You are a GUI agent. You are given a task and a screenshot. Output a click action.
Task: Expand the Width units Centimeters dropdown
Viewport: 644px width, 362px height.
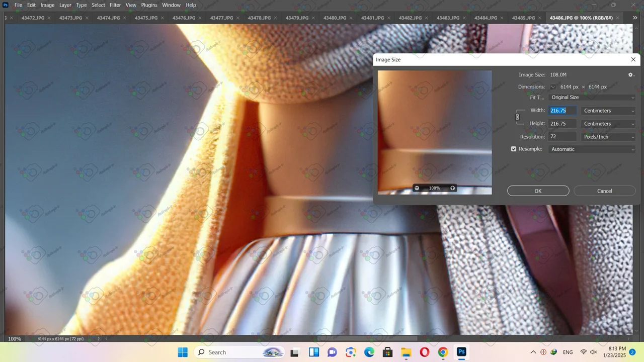pos(608,111)
